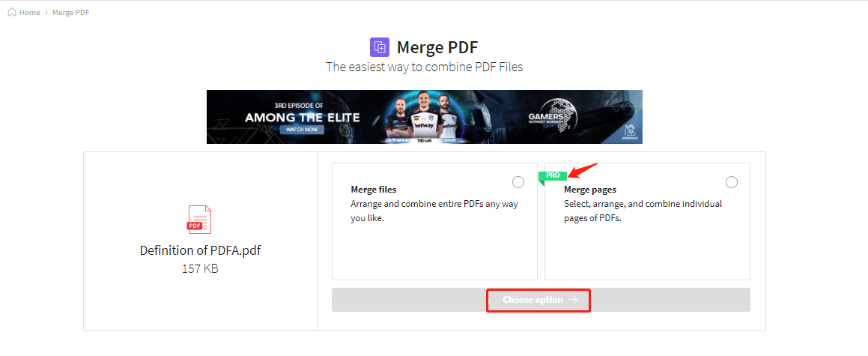Click the Merge files option title

[374, 190]
